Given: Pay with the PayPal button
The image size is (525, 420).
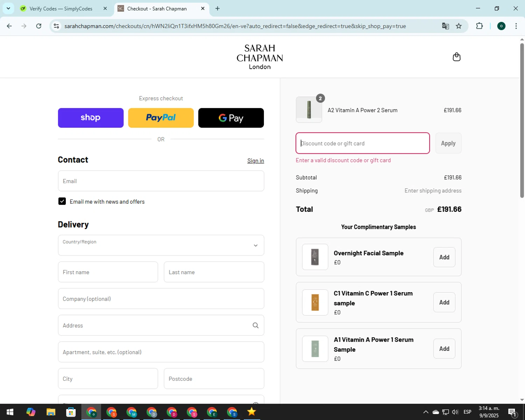Looking at the screenshot, I should (x=161, y=118).
